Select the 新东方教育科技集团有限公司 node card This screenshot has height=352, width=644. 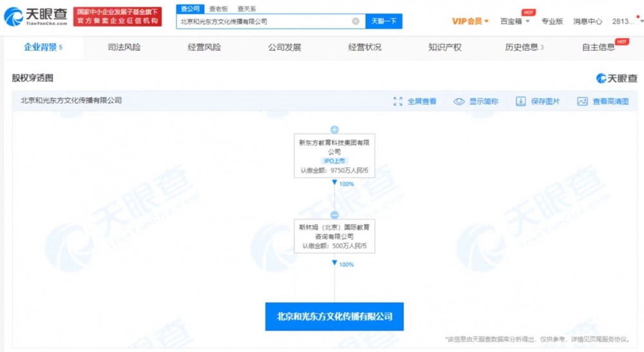tap(334, 156)
